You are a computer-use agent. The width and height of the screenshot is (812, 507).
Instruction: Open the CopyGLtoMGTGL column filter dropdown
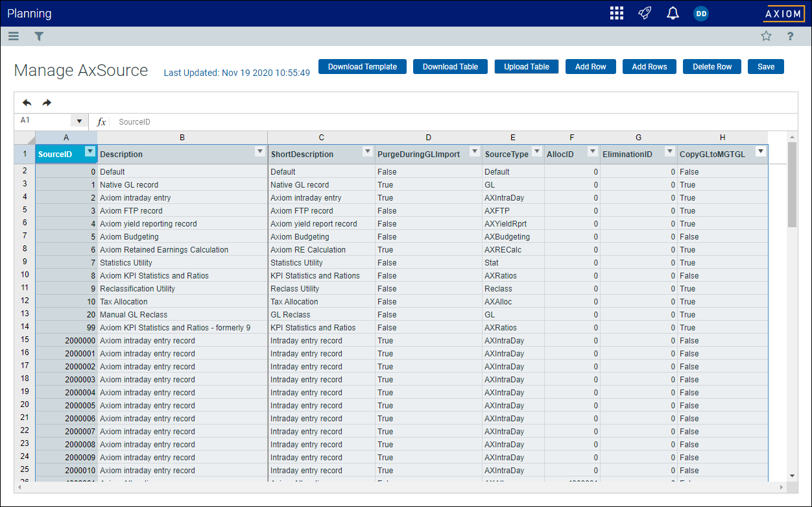pos(761,151)
